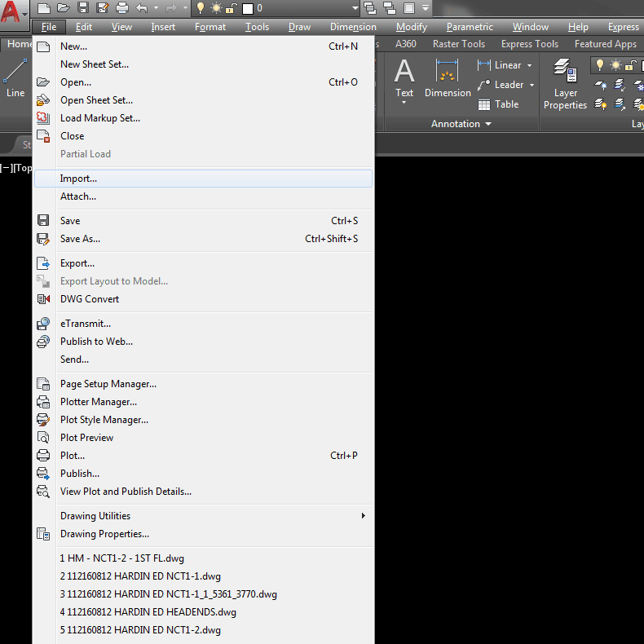Choose View Plot and Publish Details...

point(203,492)
